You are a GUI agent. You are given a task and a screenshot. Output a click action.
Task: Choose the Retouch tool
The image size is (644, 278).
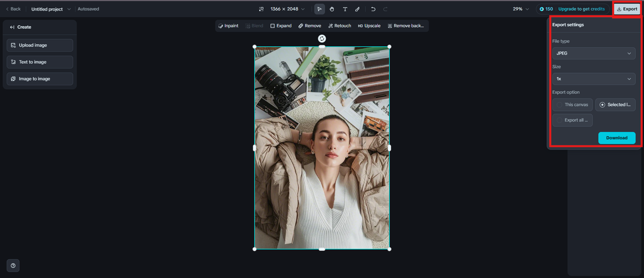click(x=340, y=26)
